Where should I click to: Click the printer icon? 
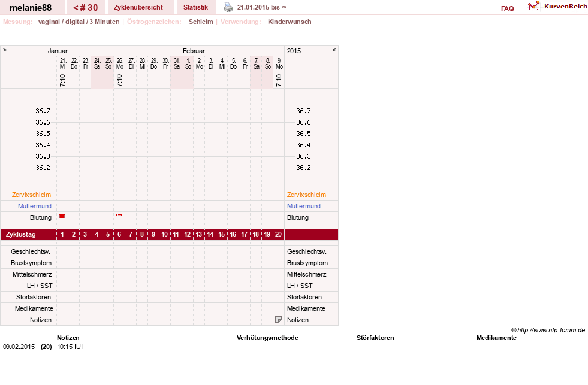(228, 7)
